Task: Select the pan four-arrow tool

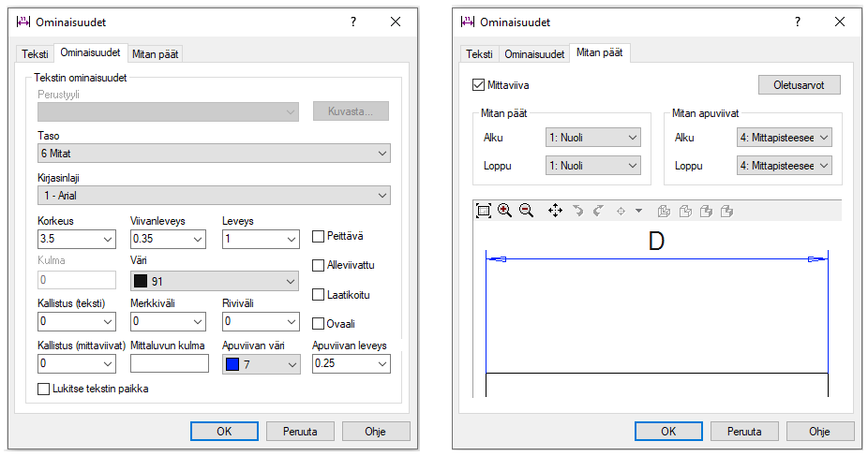Action: tap(555, 211)
